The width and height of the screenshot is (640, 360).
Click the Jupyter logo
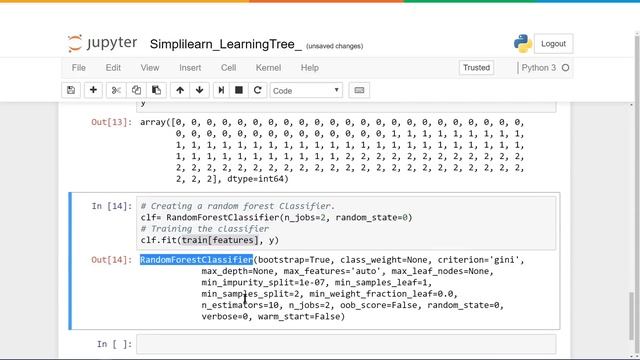coord(102,43)
